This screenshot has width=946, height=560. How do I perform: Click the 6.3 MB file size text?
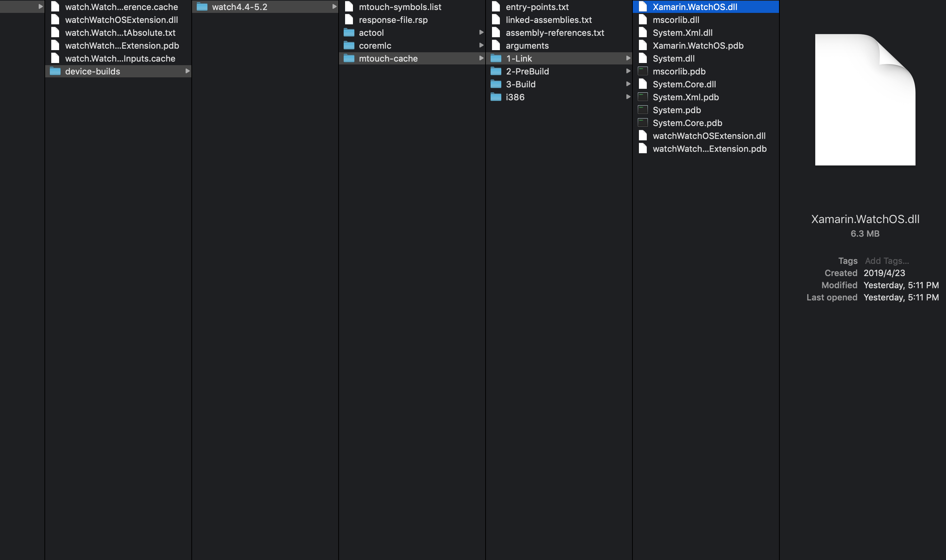(865, 233)
